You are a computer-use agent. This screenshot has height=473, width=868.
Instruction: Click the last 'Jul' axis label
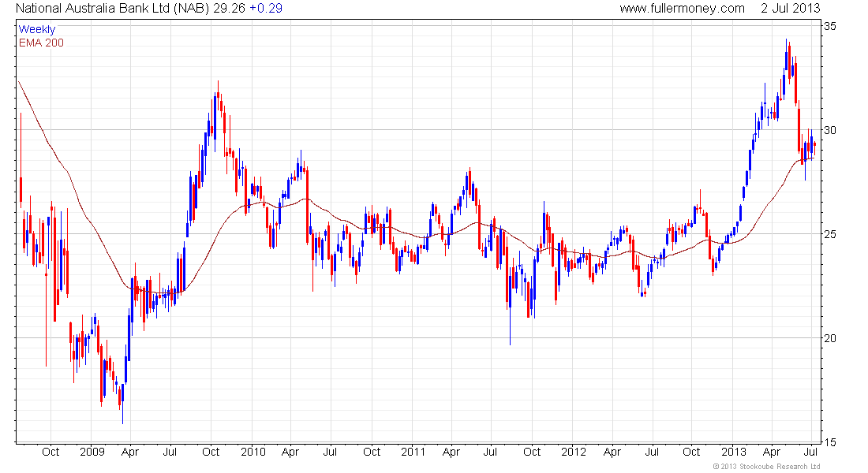pyautogui.click(x=810, y=452)
